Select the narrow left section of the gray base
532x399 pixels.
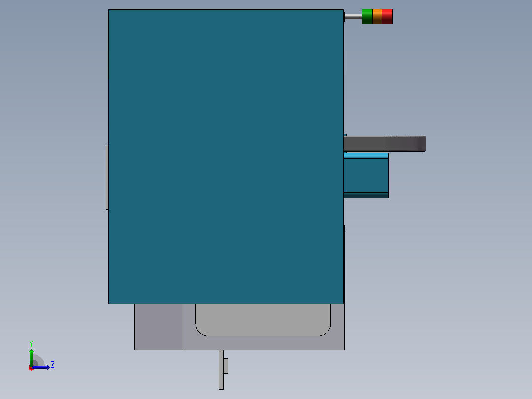pyautogui.click(x=158, y=327)
